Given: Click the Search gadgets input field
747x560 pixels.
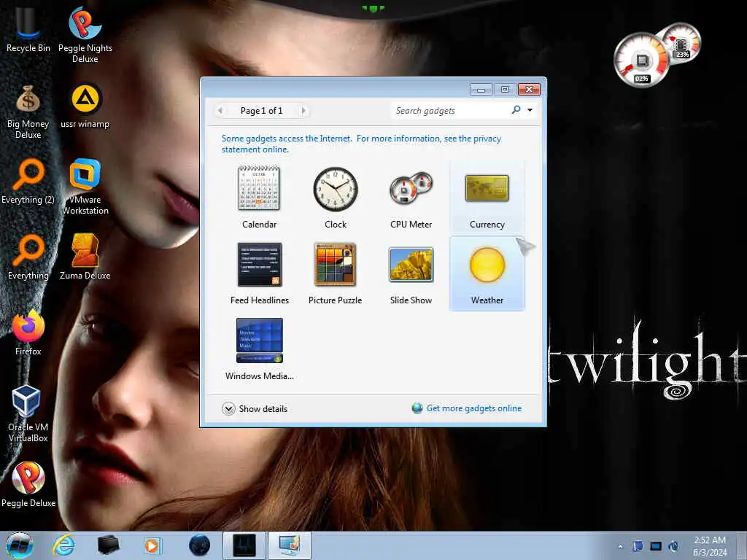Looking at the screenshot, I should [x=450, y=111].
